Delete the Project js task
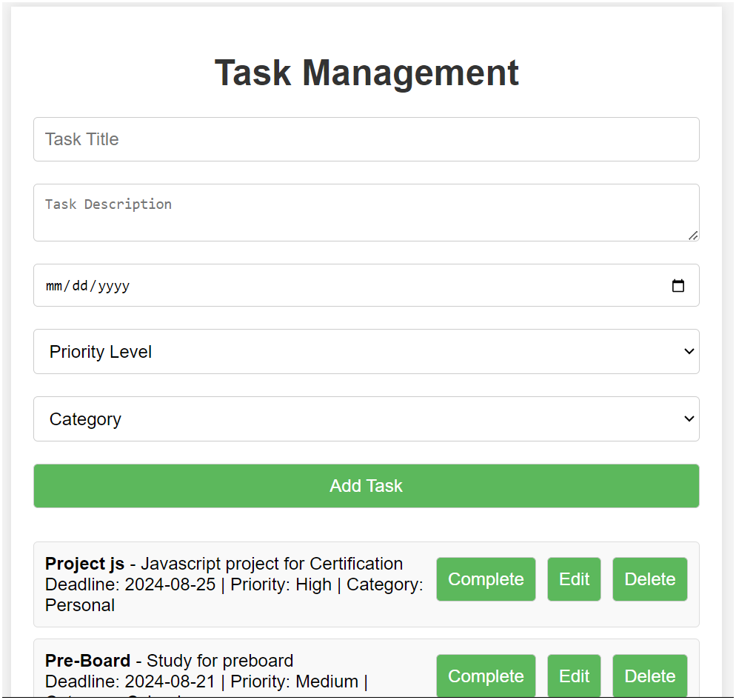Image resolution: width=736 pixels, height=700 pixels. (649, 579)
